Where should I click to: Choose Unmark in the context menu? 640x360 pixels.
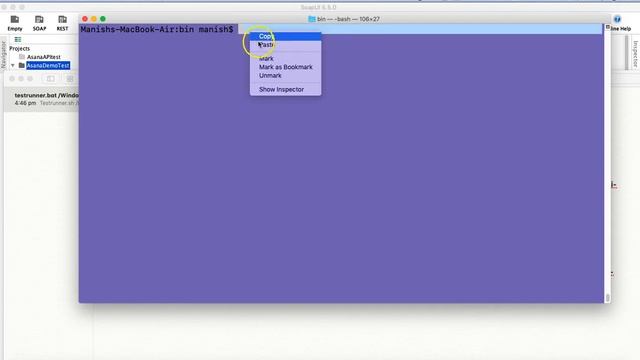285,76
